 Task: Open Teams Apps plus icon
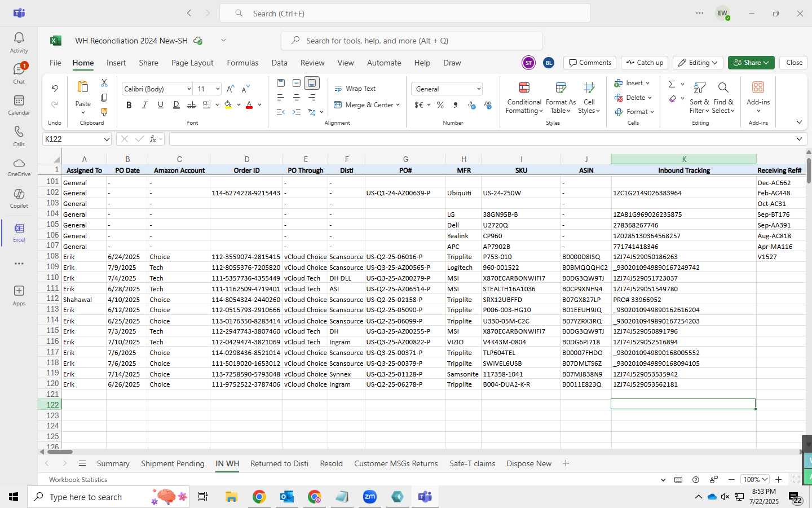(19, 291)
